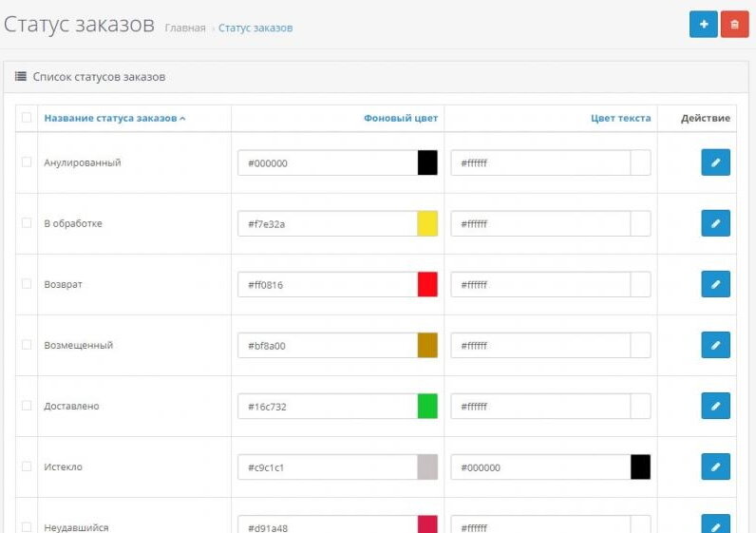The width and height of the screenshot is (756, 533).
Task: Go to Главная breadcrumb link
Action: click(x=184, y=29)
